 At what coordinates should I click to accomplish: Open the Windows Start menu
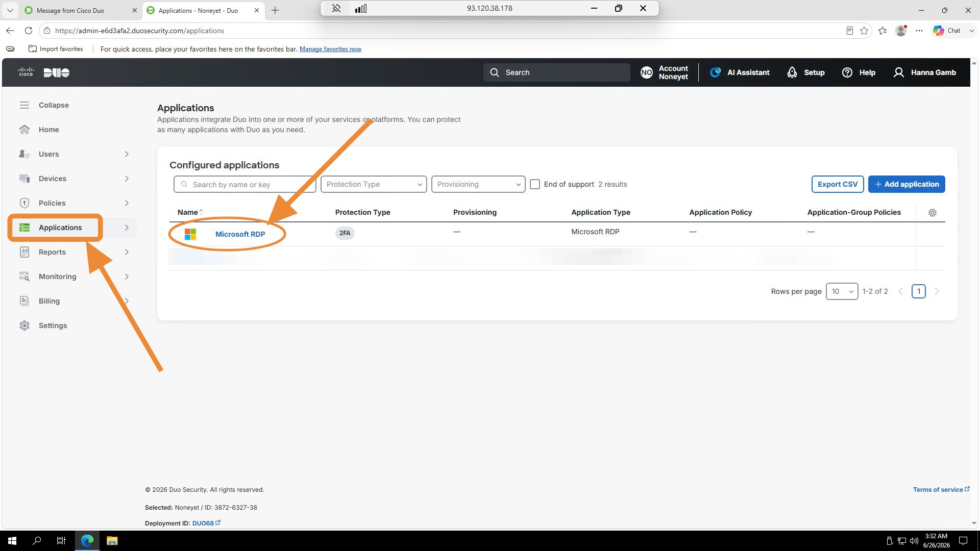click(x=12, y=541)
